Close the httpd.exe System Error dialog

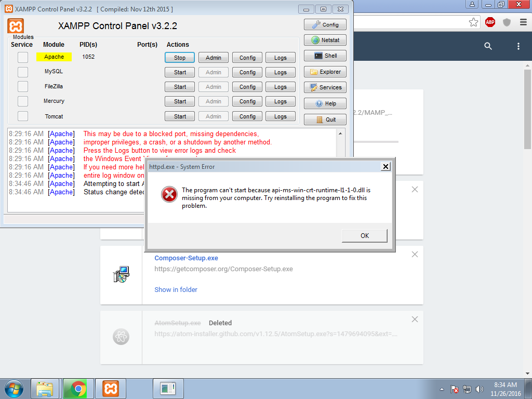[x=385, y=167]
